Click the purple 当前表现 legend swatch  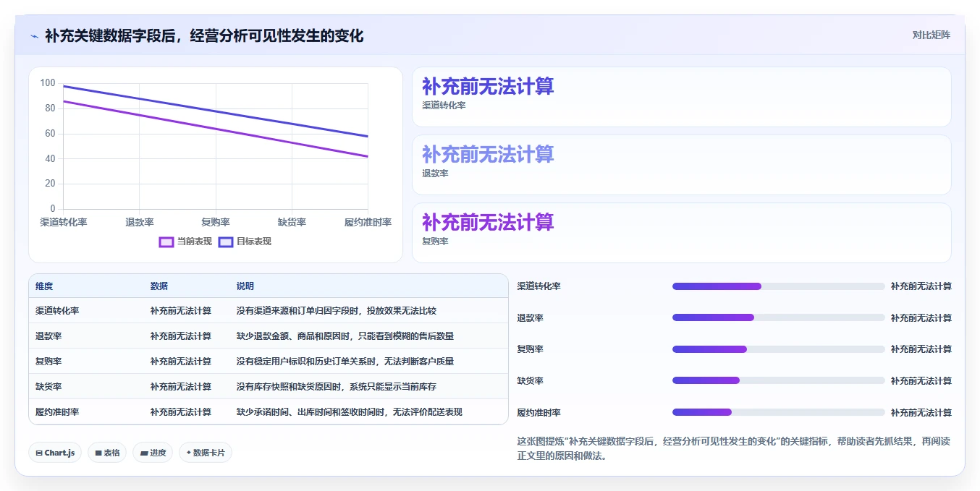[166, 242]
